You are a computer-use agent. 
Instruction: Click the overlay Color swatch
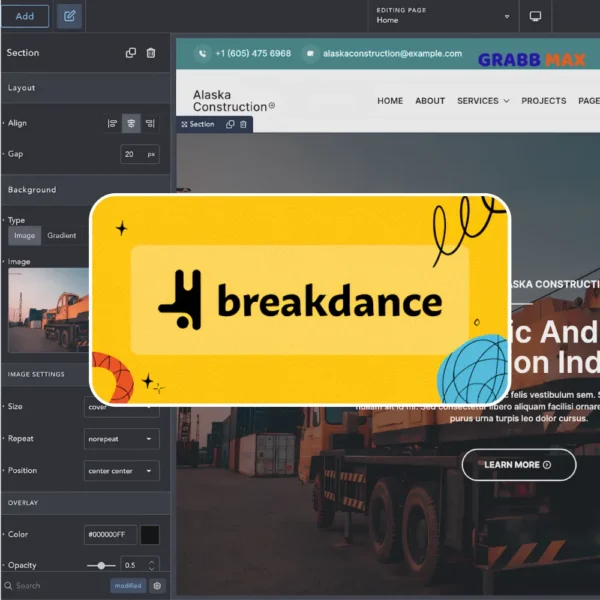(x=149, y=535)
